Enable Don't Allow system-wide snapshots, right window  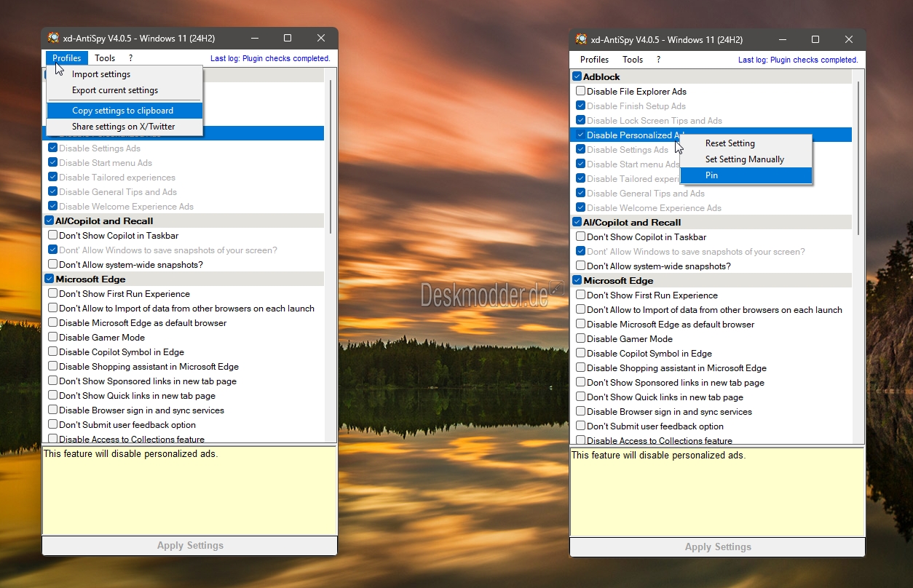tap(580, 266)
